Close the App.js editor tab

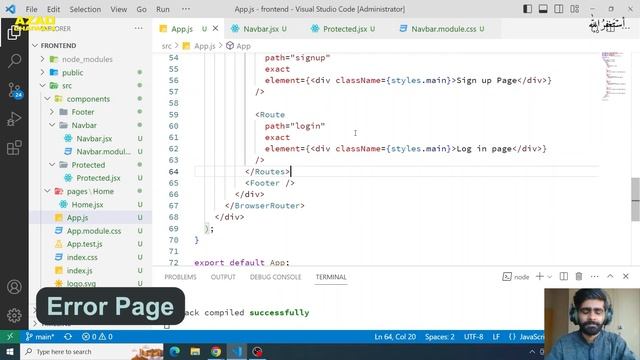216,29
